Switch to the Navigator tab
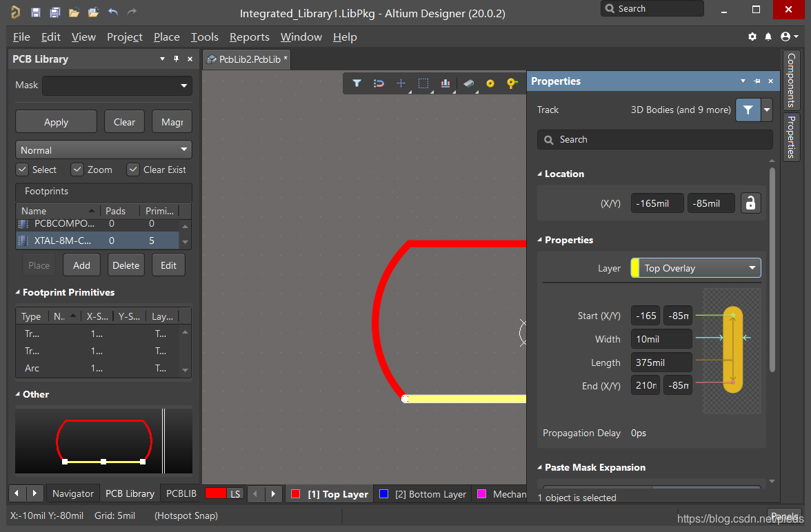 point(72,493)
